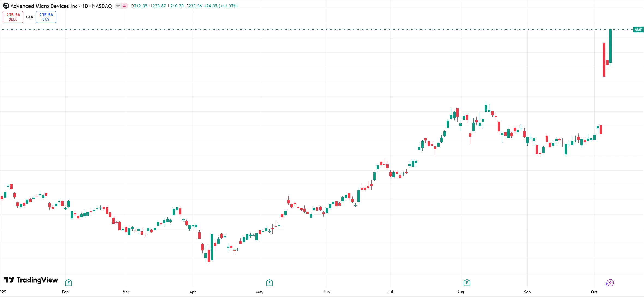This screenshot has height=297, width=644.
Task: Click the purple lightning event icon near Oct
Action: tap(610, 283)
